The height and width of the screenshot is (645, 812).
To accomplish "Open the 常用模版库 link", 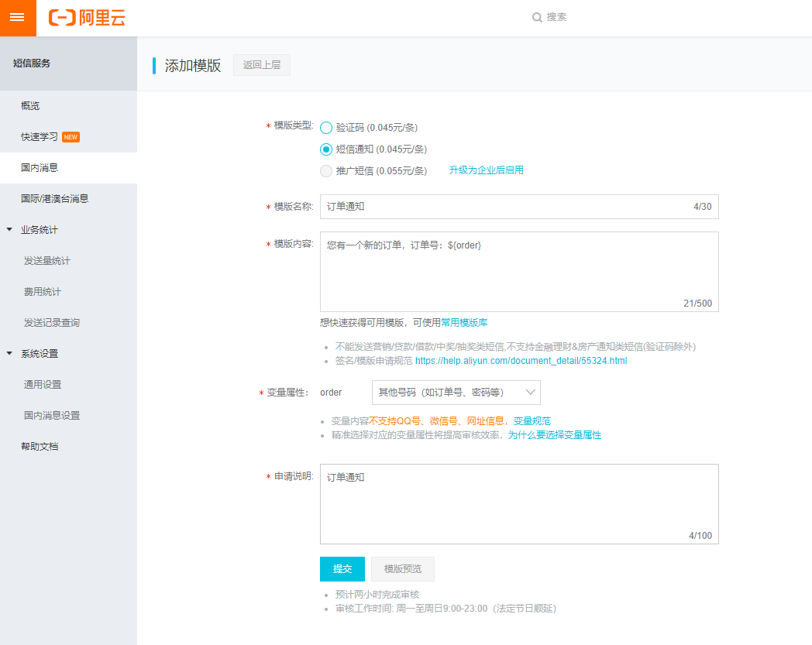I will [x=464, y=323].
